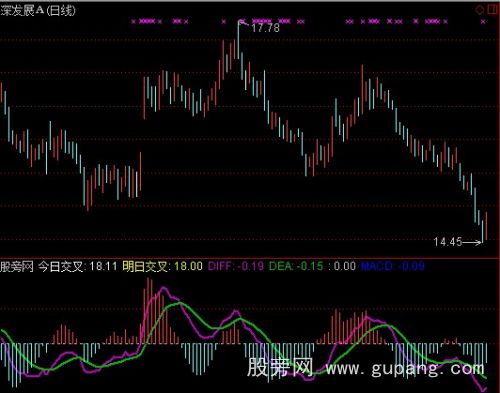Select the 14.45 low price label

[448, 242]
